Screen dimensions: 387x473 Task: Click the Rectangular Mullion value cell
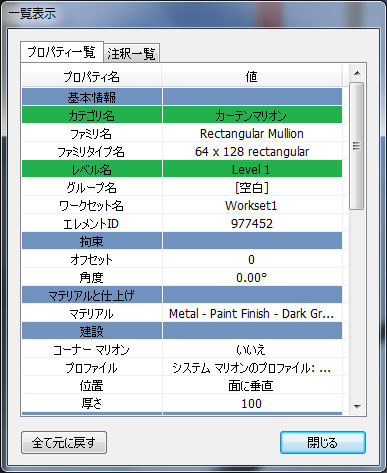click(x=252, y=134)
